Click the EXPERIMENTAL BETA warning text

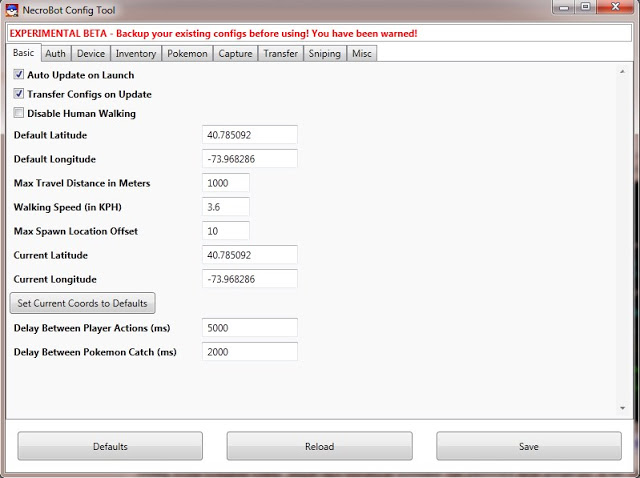213,33
